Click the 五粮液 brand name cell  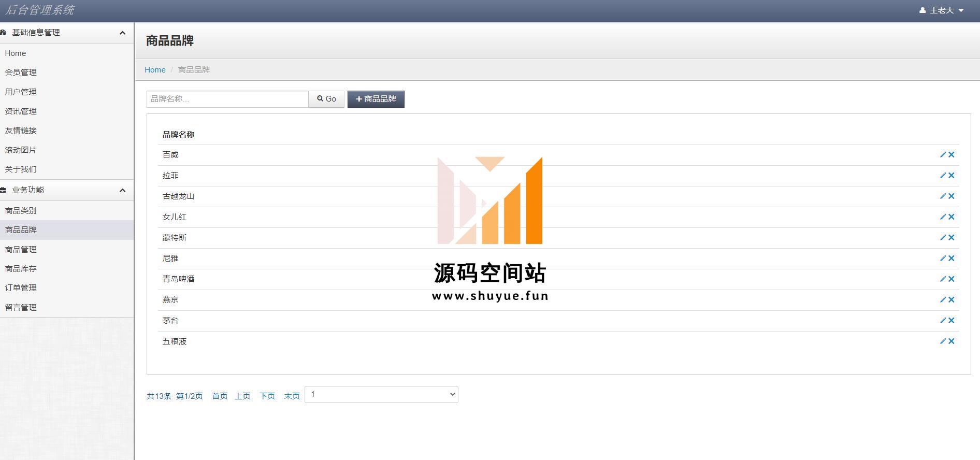175,341
